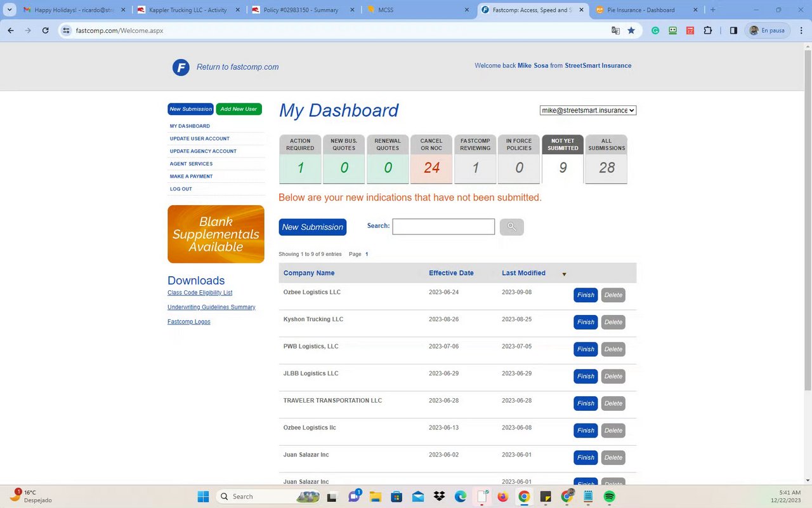The image size is (812, 508).
Task: Open Sticky Notes on the taskbar
Action: pos(546,497)
